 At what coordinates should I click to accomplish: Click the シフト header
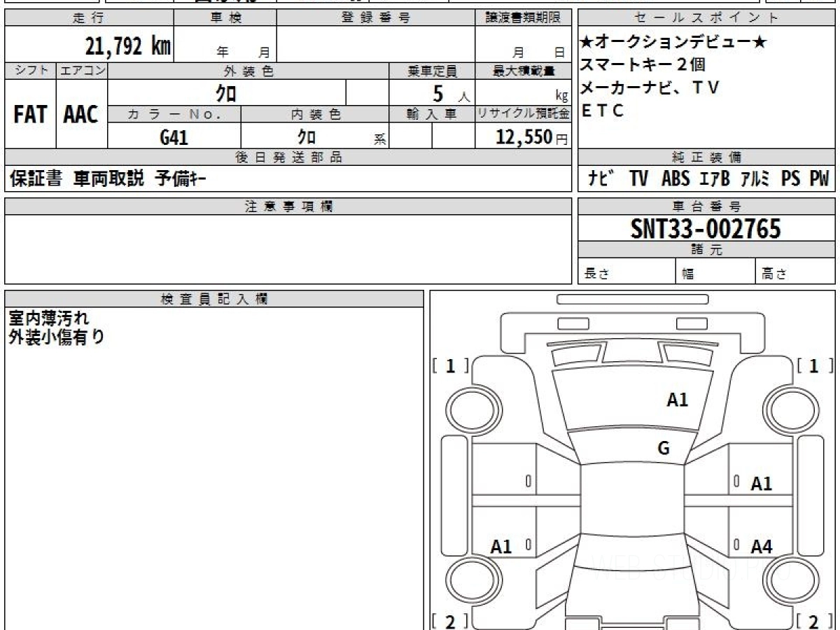tap(30, 71)
